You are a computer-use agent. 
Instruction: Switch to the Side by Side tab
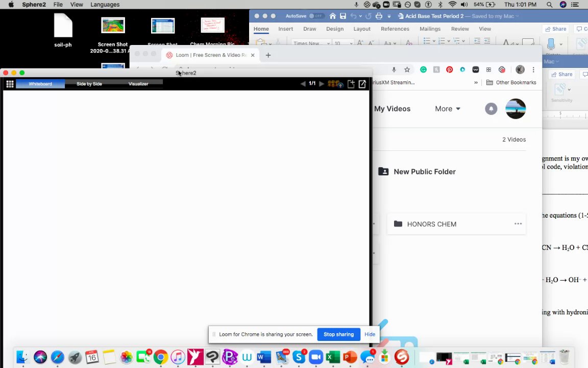click(89, 84)
